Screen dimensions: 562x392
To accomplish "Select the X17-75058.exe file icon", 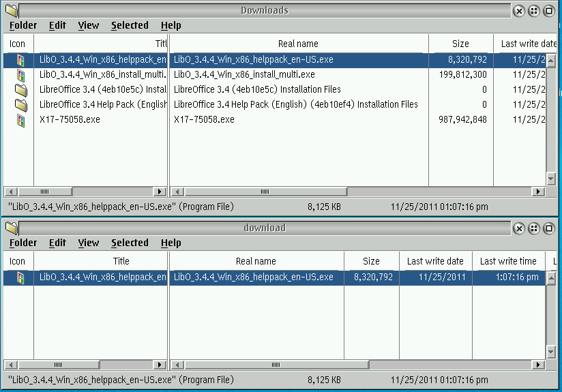I will (x=20, y=120).
